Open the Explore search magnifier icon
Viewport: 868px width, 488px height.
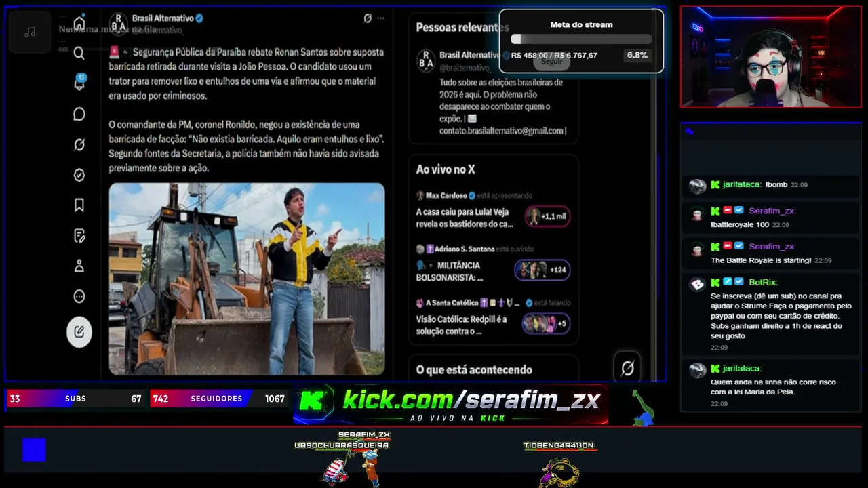coord(79,53)
